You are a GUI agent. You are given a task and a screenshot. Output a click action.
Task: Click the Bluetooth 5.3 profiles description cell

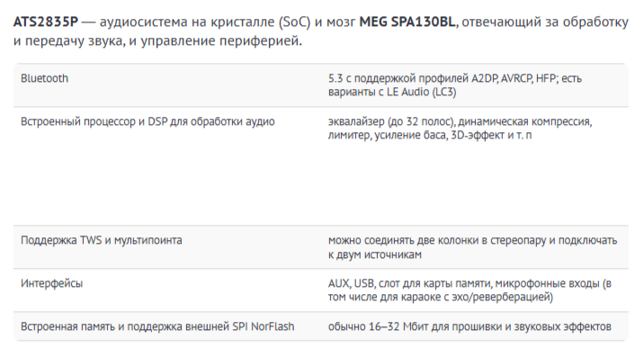tap(454, 85)
